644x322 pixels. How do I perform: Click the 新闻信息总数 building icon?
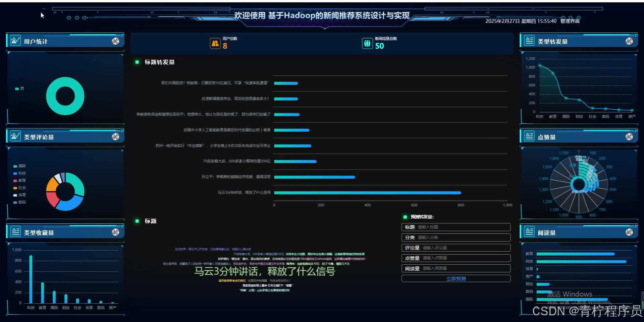[x=367, y=43]
